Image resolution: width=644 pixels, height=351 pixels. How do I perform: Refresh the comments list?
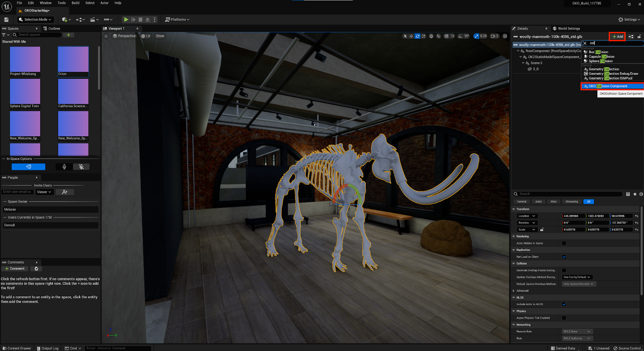[36, 269]
